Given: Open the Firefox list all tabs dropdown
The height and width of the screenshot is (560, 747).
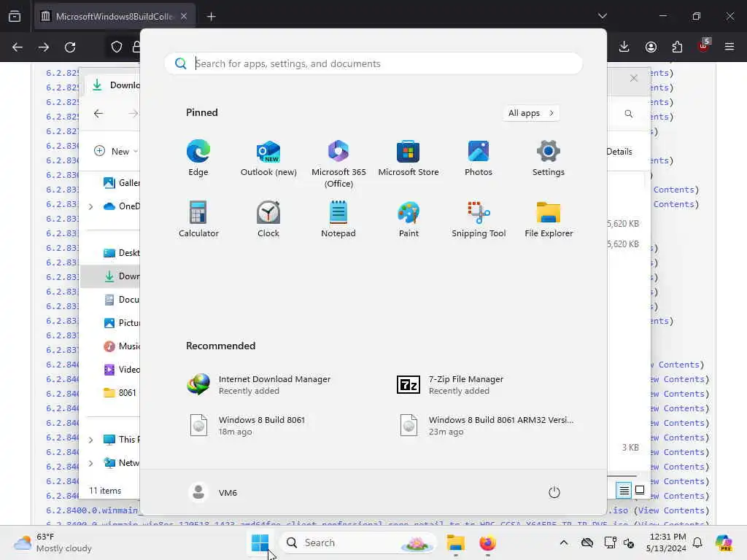Looking at the screenshot, I should click(602, 16).
